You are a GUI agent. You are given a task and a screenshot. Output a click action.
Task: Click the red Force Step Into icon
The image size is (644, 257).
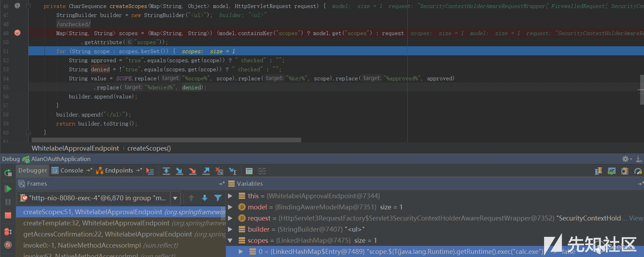[x=193, y=171]
